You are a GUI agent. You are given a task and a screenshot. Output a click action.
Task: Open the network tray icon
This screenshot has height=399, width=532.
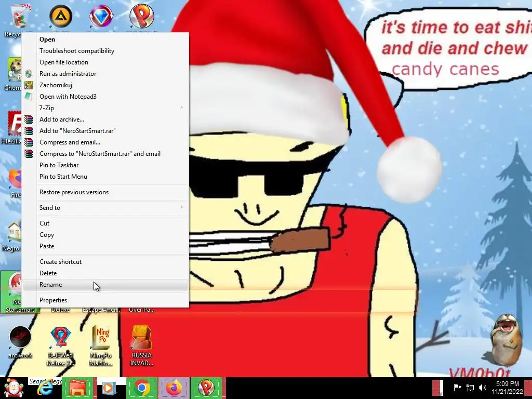(470, 387)
